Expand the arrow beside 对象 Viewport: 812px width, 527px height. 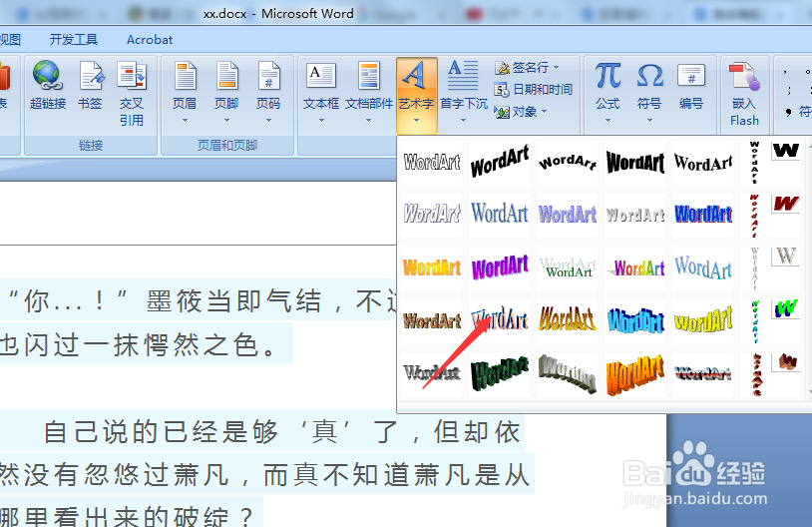[544, 112]
